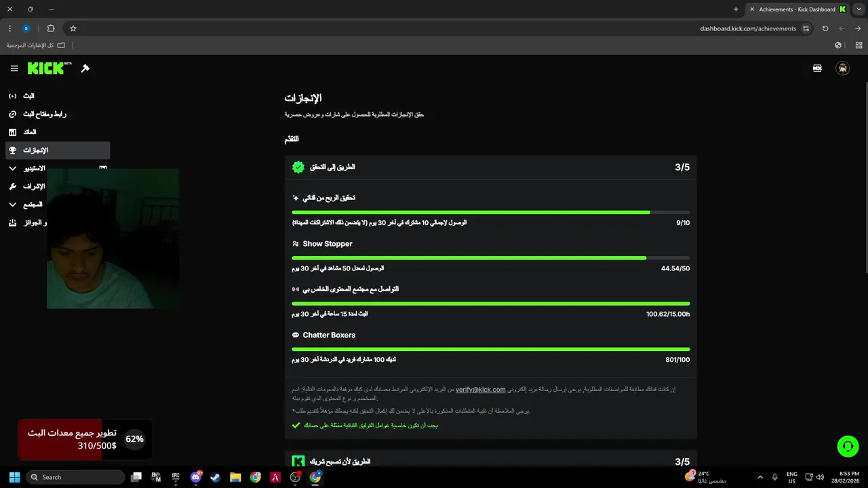
Task: Open the hamburger menu beside the Kick logo
Action: 14,68
